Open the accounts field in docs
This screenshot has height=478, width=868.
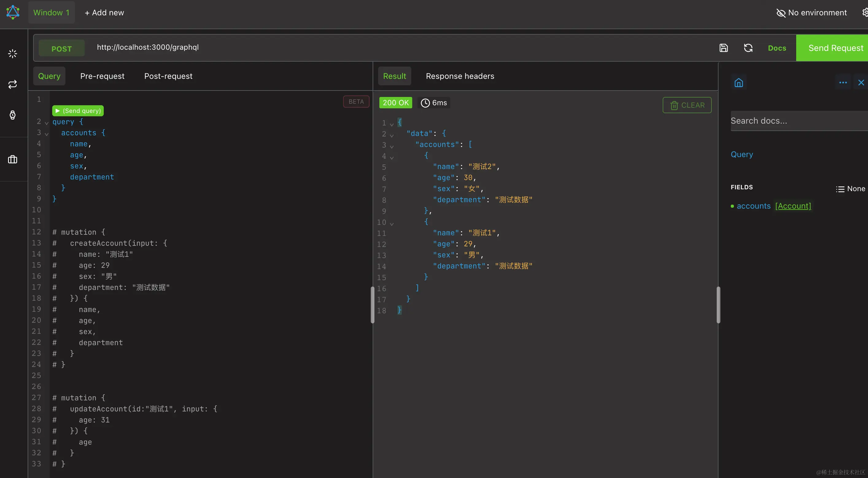point(754,206)
